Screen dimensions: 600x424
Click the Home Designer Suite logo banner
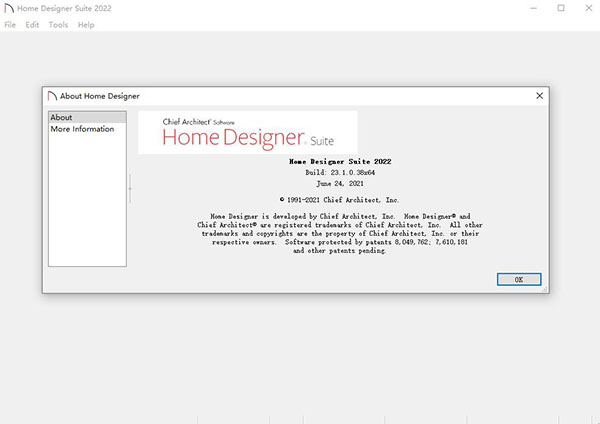(x=247, y=132)
